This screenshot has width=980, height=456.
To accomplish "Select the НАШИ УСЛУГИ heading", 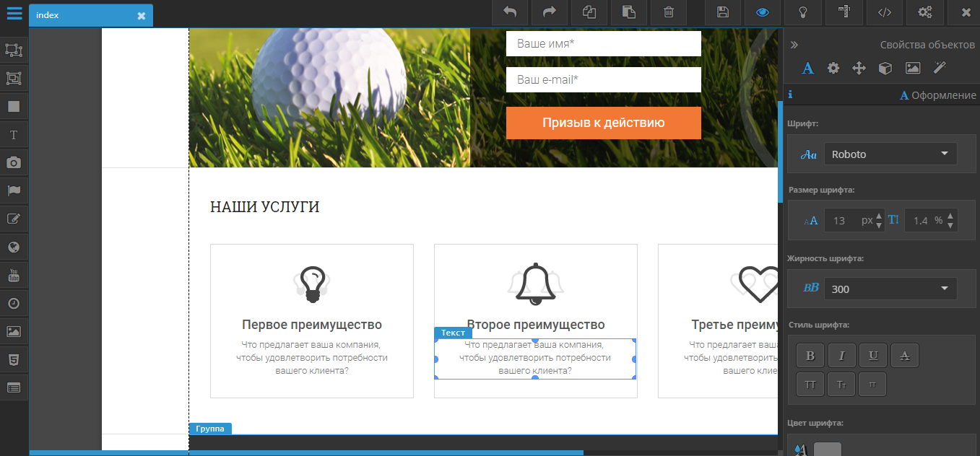I will click(264, 207).
